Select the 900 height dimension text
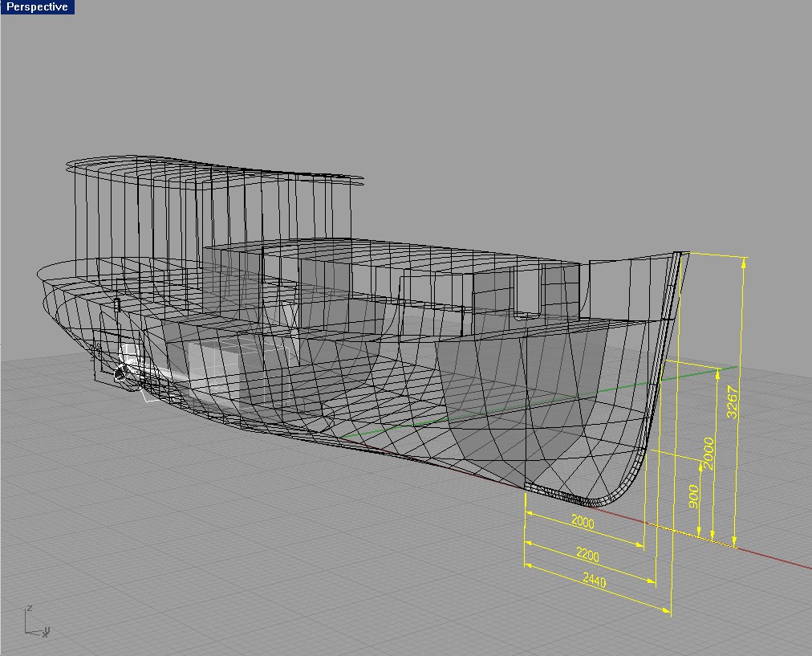812x656 pixels. [694, 496]
